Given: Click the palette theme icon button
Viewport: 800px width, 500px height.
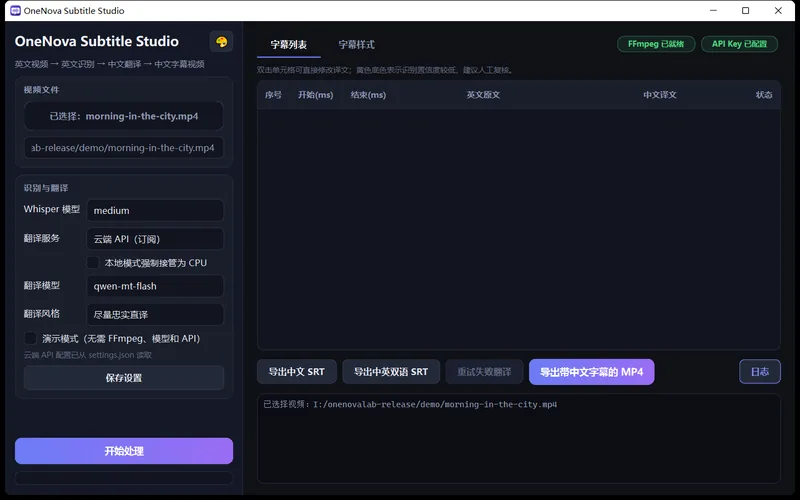Looking at the screenshot, I should (221, 41).
